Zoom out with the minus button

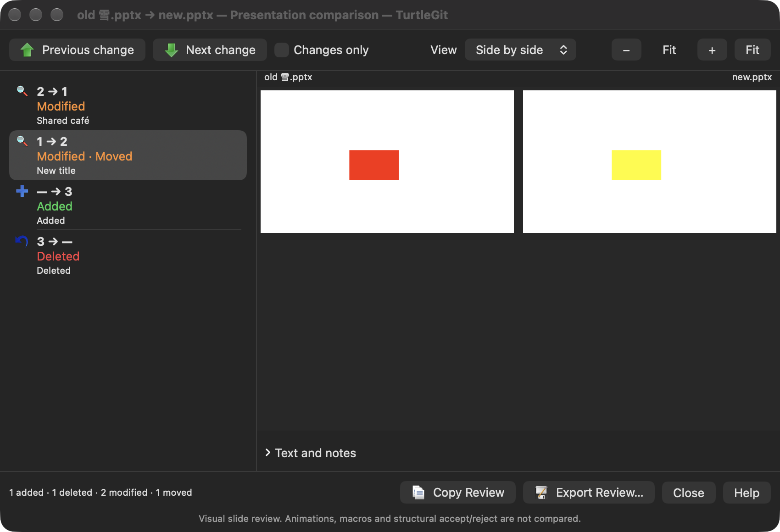point(626,50)
